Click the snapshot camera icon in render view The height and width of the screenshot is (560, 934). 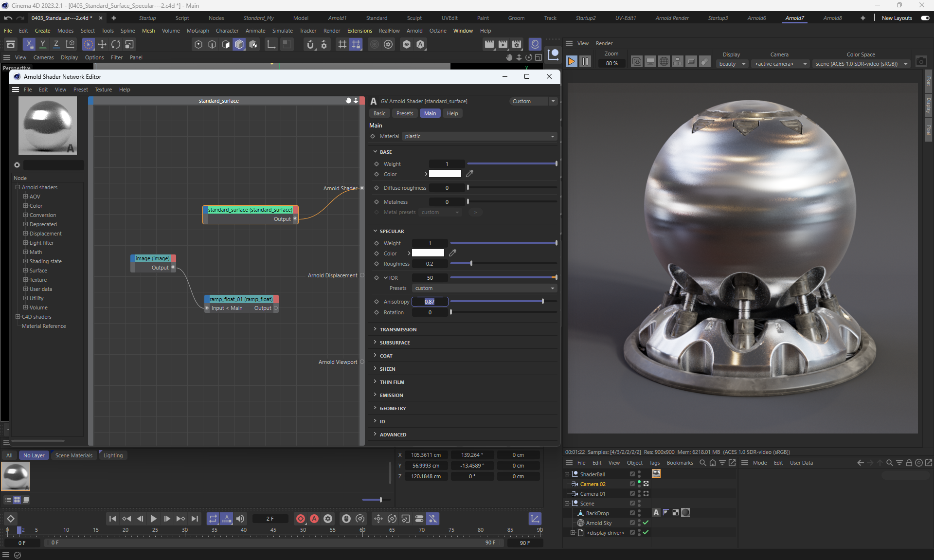point(921,62)
